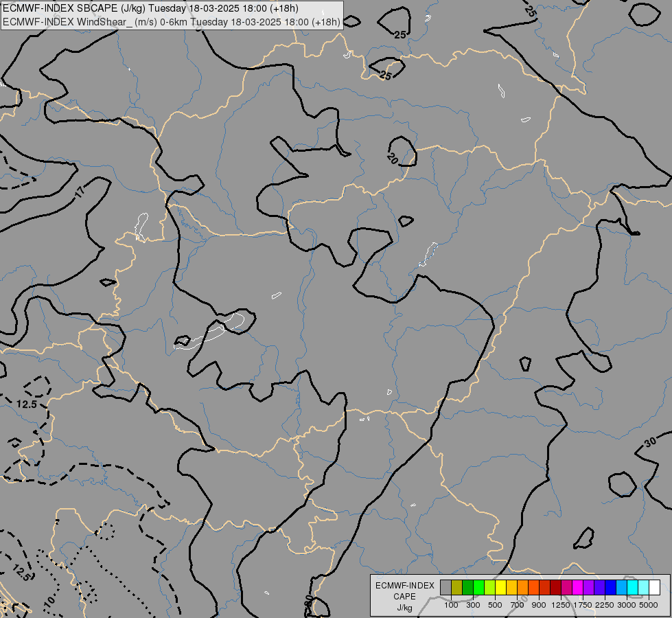Click the 1250 value on legend scale
Image resolution: width=672 pixels, height=618 pixels.
click(561, 605)
